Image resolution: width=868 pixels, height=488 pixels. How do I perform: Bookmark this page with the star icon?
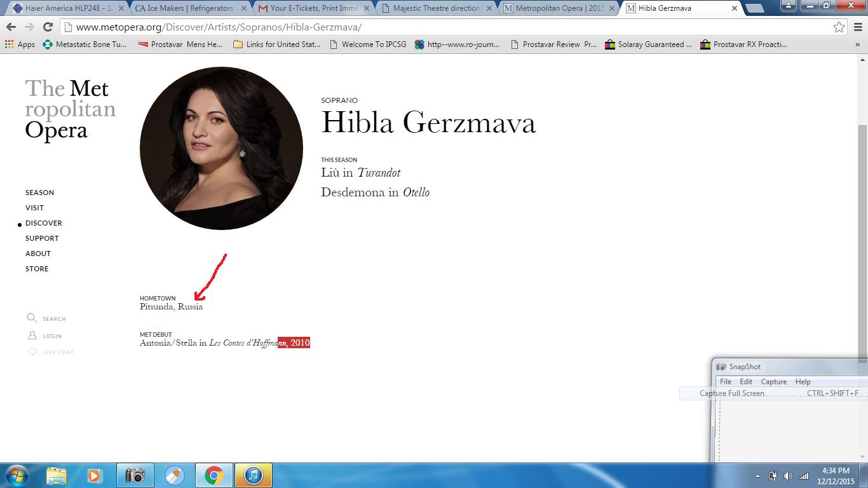(839, 27)
